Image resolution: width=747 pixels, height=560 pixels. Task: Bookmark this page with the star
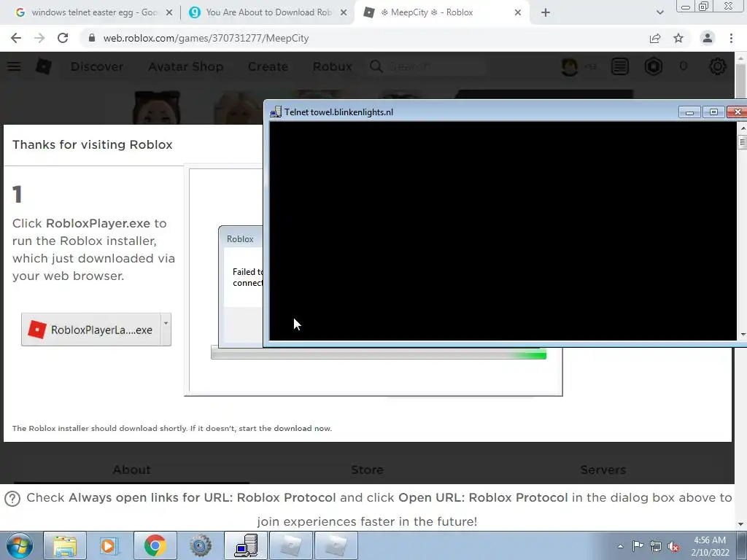point(678,38)
